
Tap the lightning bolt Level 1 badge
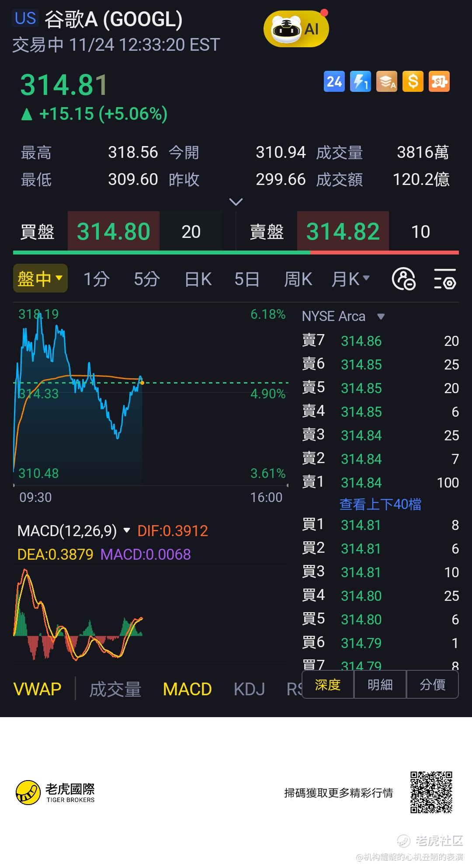[x=361, y=81]
